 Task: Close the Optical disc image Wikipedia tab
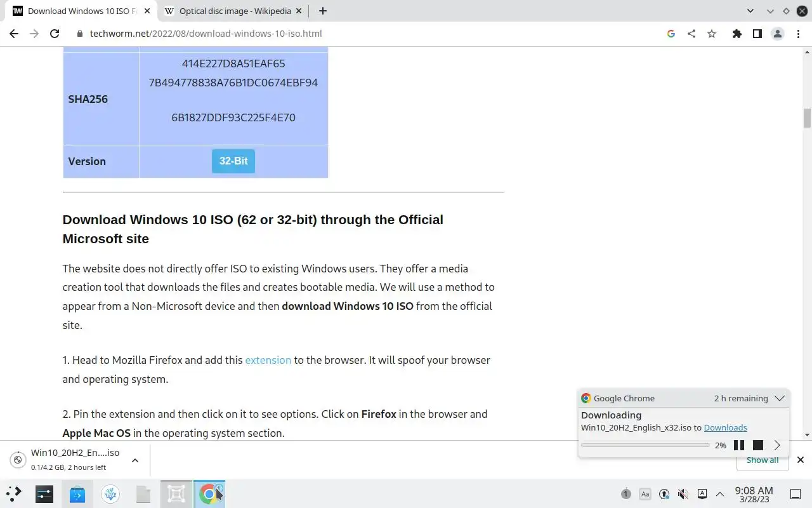[300, 11]
